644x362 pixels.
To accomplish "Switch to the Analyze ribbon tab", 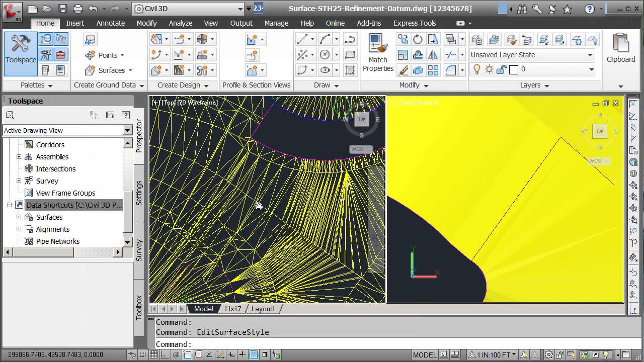I will click(181, 23).
